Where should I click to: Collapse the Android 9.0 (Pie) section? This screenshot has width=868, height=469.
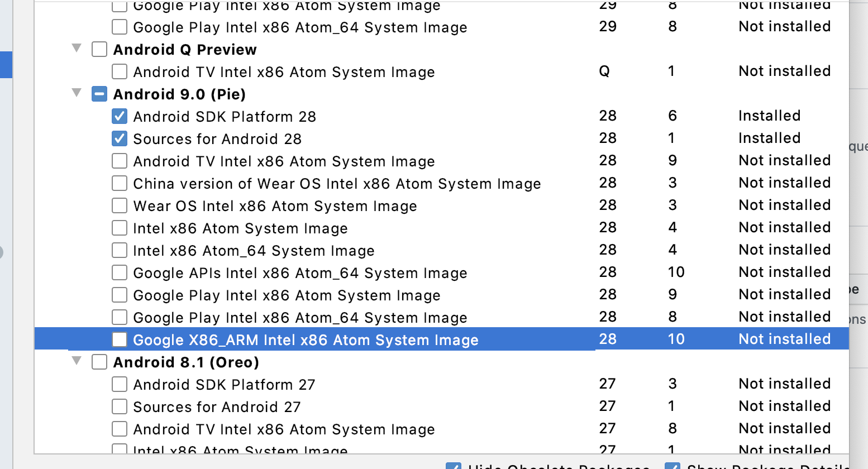[77, 94]
